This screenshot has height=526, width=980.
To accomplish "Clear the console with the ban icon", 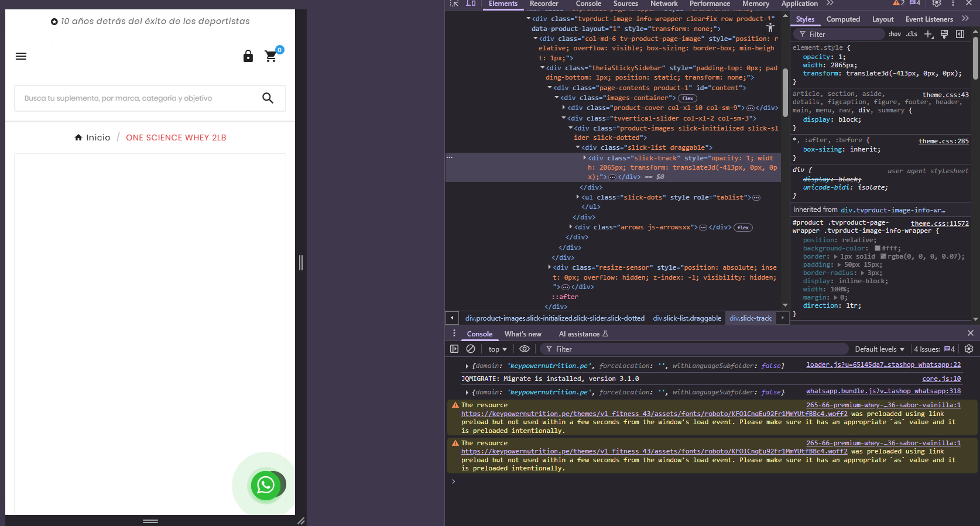I will pyautogui.click(x=471, y=349).
